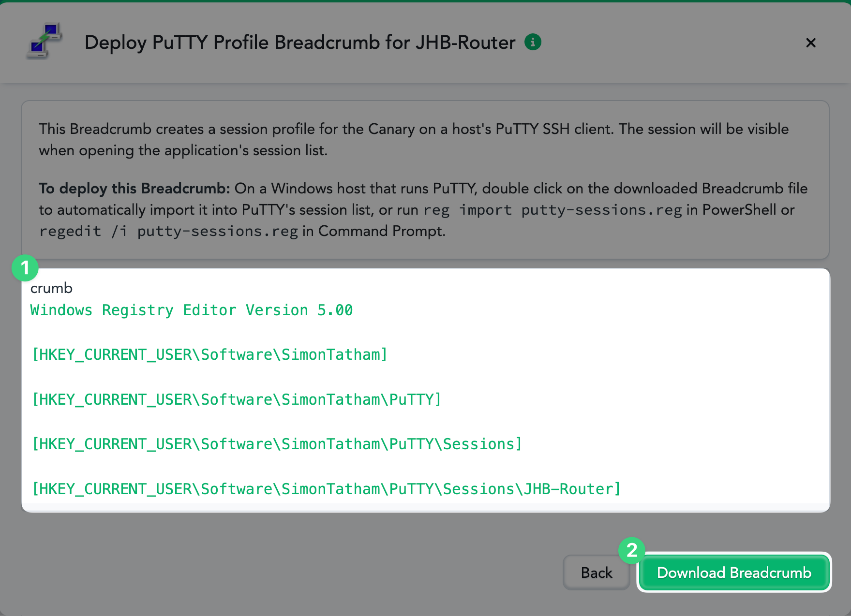Close the Deploy PuTTY Profile dialog
The height and width of the screenshot is (616, 851).
coord(811,43)
